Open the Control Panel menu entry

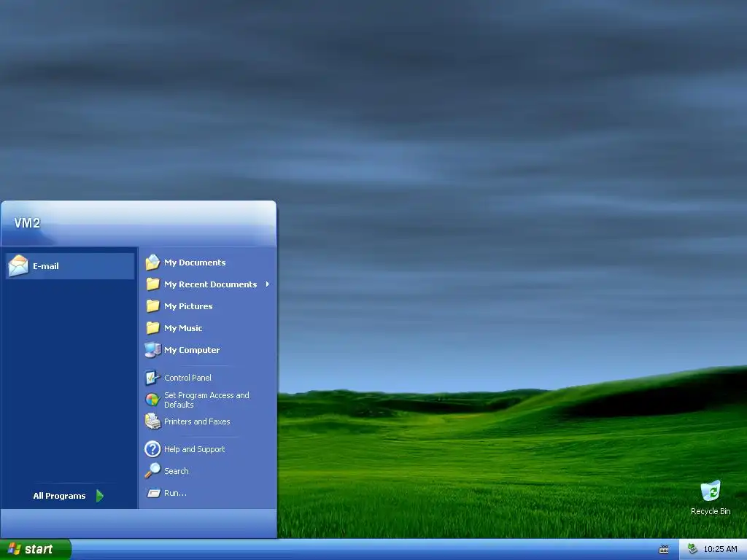(x=209, y=378)
